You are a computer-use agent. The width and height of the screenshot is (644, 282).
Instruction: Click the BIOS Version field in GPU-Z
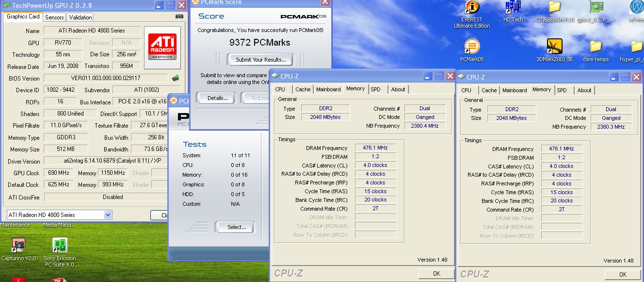click(106, 78)
